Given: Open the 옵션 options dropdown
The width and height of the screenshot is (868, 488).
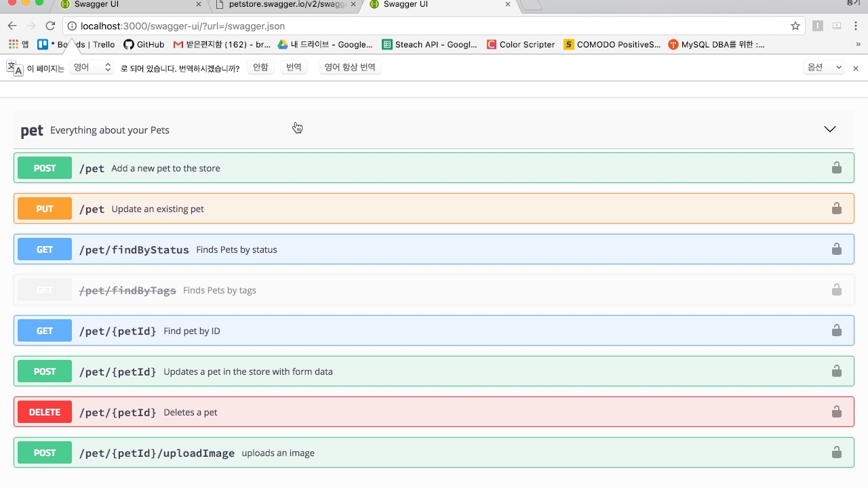Looking at the screenshot, I should [x=825, y=68].
